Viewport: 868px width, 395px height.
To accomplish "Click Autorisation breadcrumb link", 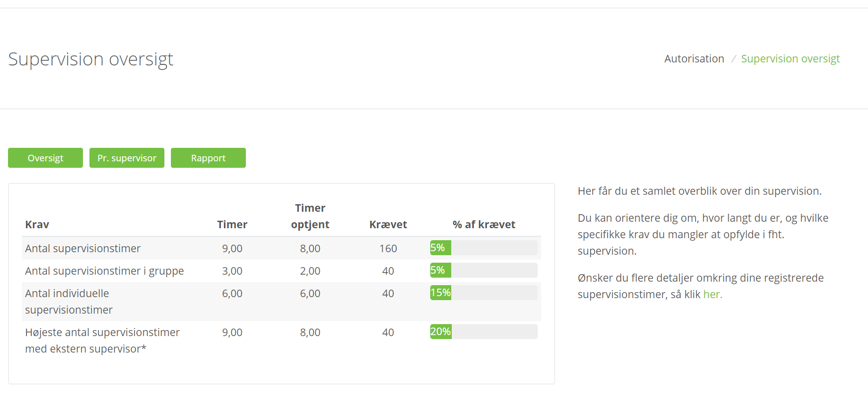I will pyautogui.click(x=694, y=58).
